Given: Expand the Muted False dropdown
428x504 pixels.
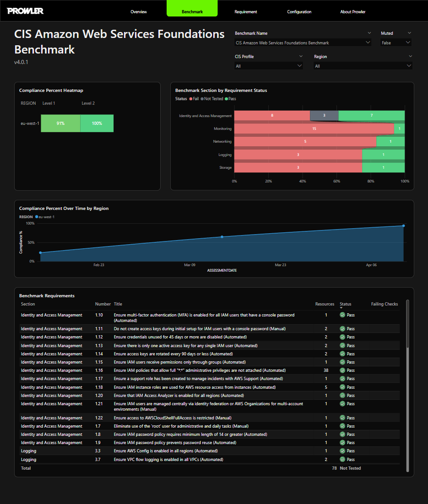Looking at the screenshot, I should coord(396,43).
